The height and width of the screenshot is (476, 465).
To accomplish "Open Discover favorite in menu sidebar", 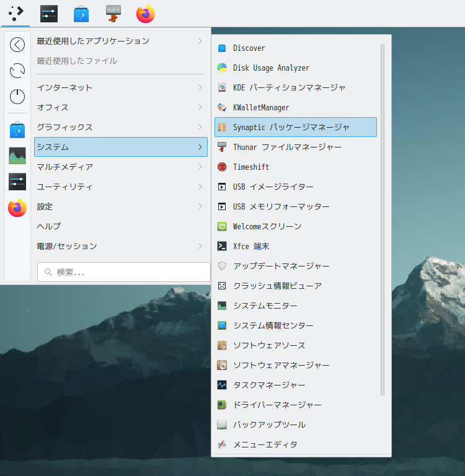I will [x=17, y=130].
